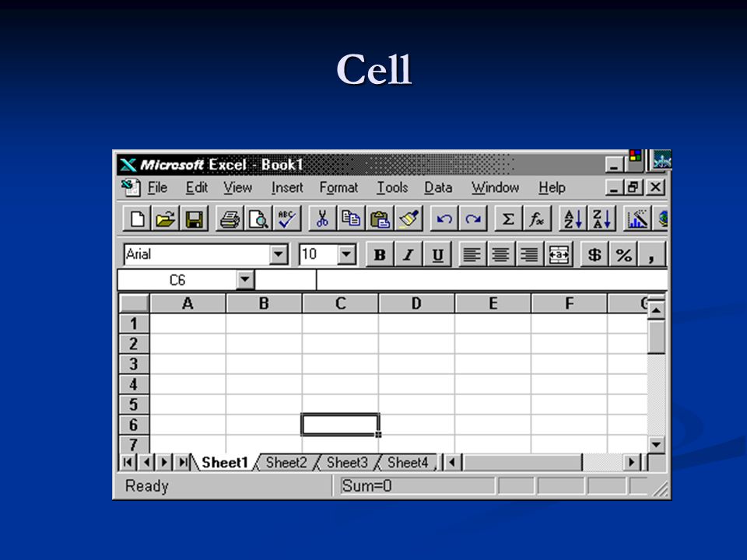Sort ascending A to Z
Image resolution: width=747 pixels, height=560 pixels.
573,219
